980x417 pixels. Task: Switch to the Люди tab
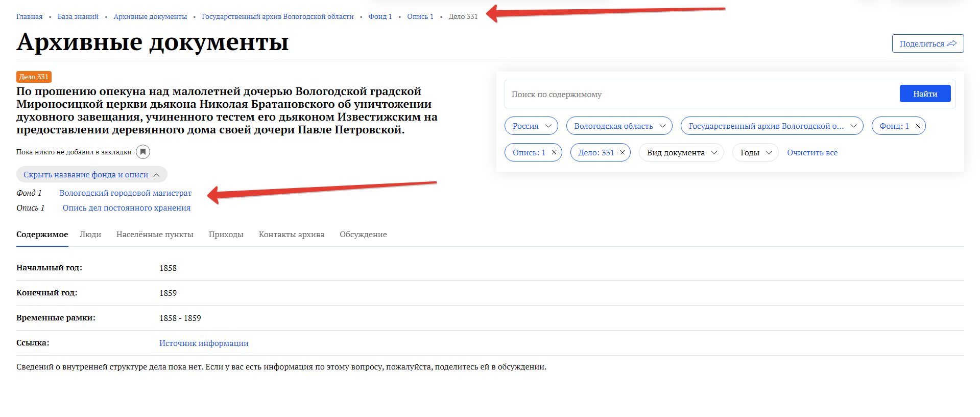click(x=90, y=235)
